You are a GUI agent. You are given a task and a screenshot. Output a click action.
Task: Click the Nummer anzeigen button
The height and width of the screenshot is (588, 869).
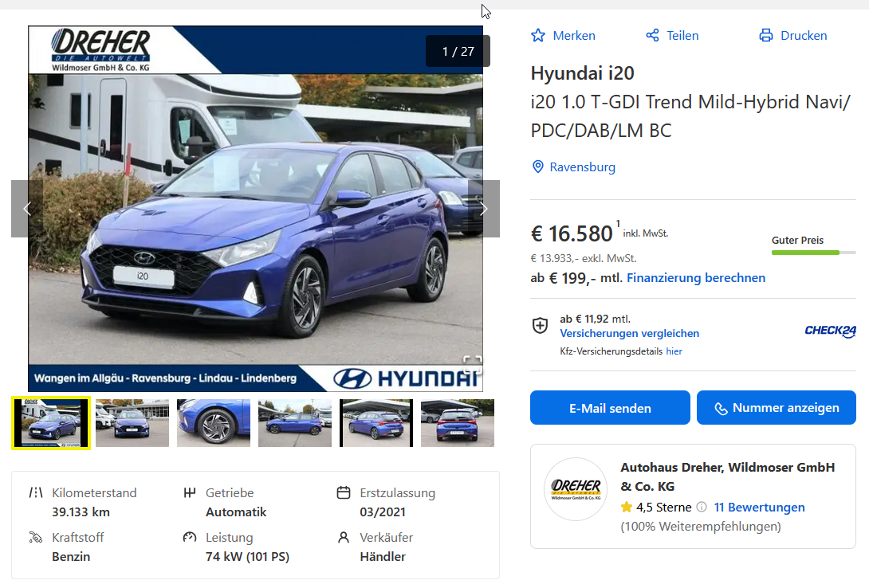click(x=776, y=407)
